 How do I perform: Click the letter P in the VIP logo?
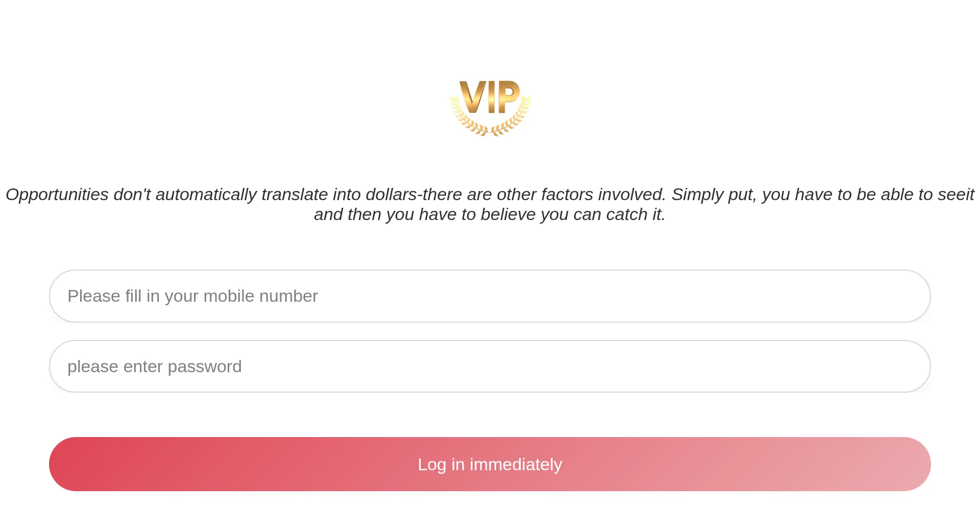508,96
